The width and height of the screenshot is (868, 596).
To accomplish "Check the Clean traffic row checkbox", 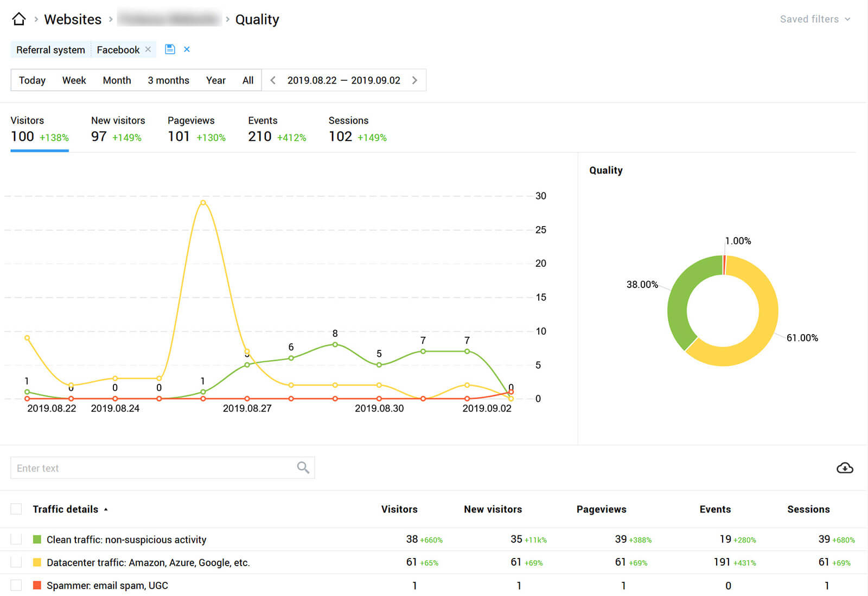I will click(x=16, y=539).
